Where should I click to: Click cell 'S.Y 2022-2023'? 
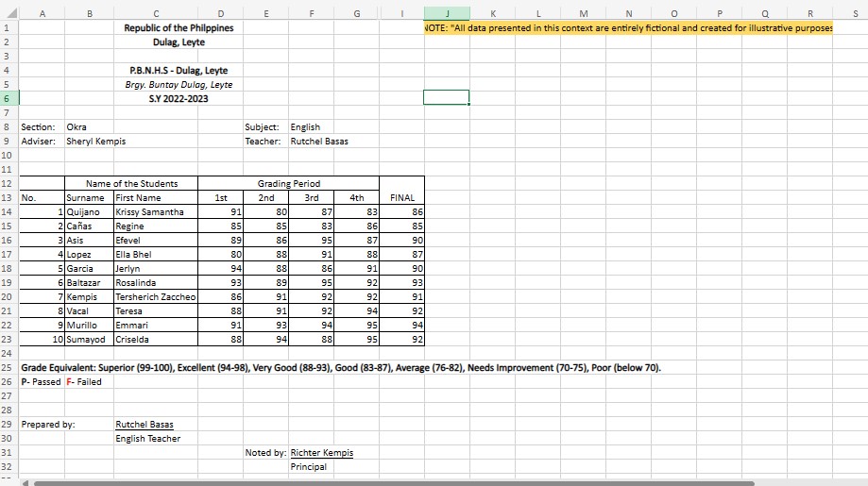point(179,98)
